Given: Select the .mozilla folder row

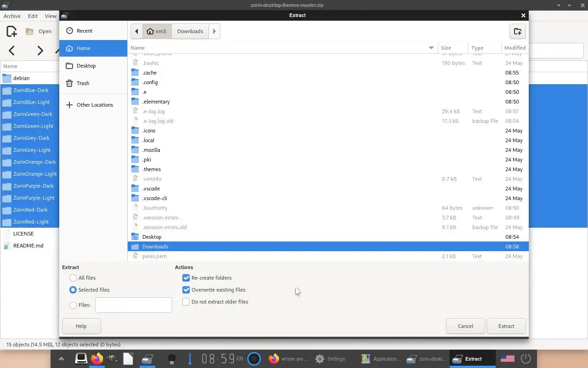Looking at the screenshot, I should 328,150.
